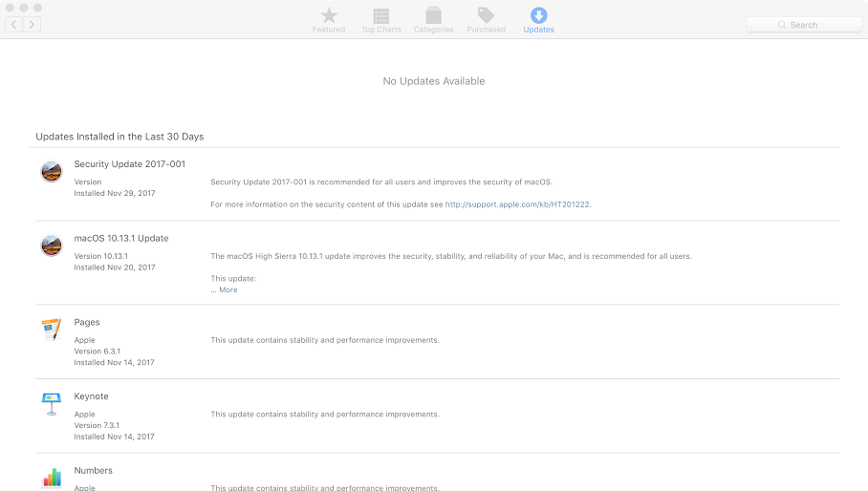Click 'Installed Nov 14, 2017' under Pages

point(114,362)
